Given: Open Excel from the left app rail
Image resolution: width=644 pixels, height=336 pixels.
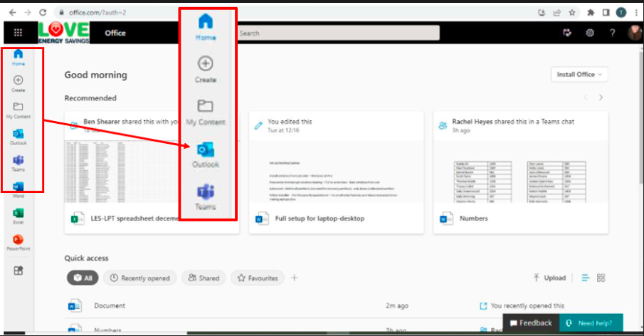Looking at the screenshot, I should tap(18, 216).
